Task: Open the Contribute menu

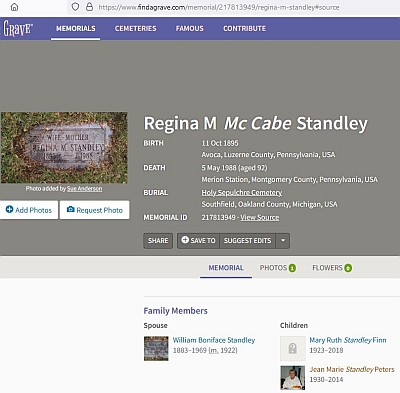Action: click(x=244, y=29)
